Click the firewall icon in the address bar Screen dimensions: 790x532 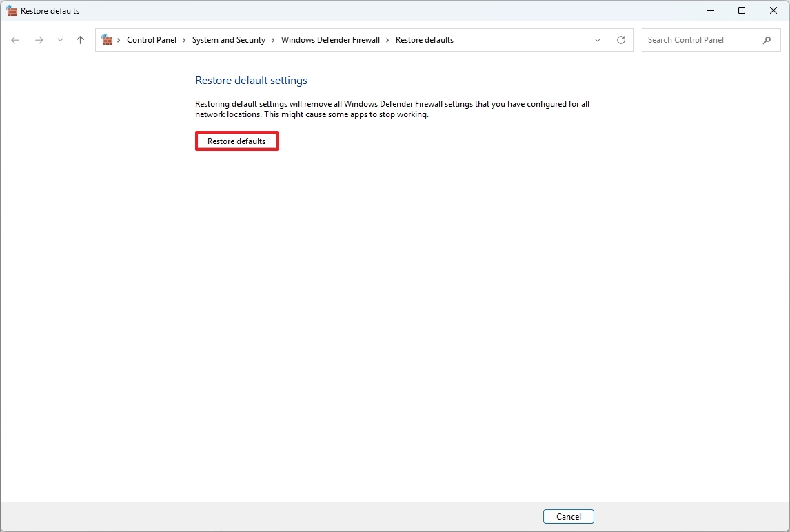[x=107, y=39]
